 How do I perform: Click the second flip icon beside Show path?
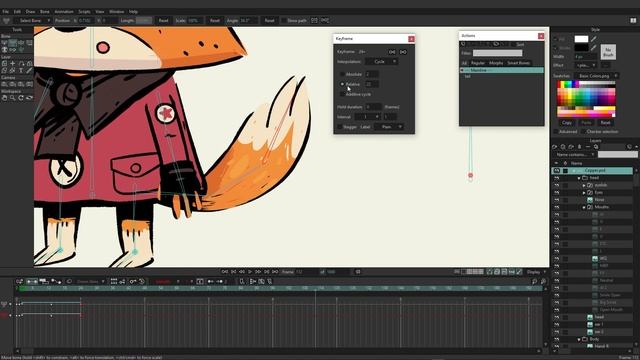click(x=324, y=20)
